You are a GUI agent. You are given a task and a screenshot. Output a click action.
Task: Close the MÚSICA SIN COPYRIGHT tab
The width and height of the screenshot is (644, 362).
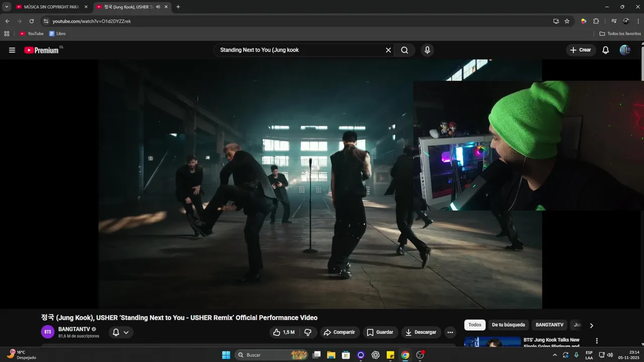click(86, 7)
